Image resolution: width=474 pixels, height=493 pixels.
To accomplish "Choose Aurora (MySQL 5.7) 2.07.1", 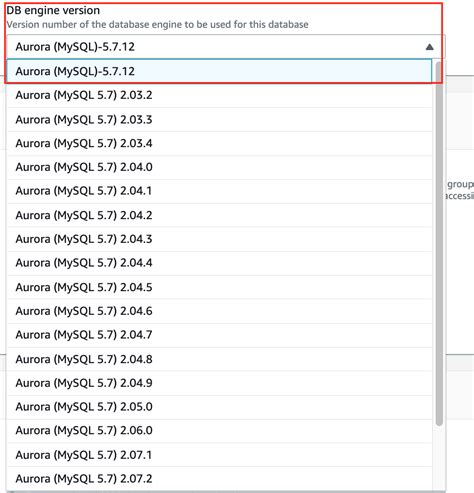I will coord(219,455).
